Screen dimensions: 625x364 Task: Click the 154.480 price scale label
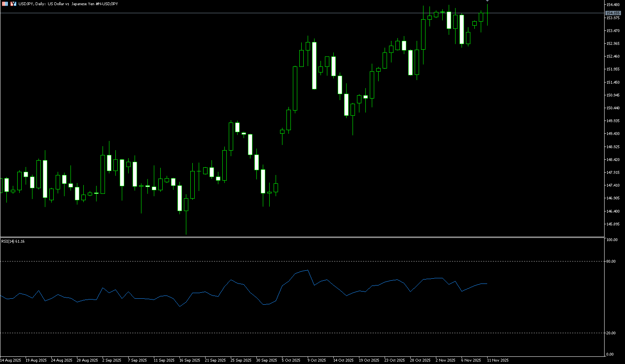[x=613, y=5]
